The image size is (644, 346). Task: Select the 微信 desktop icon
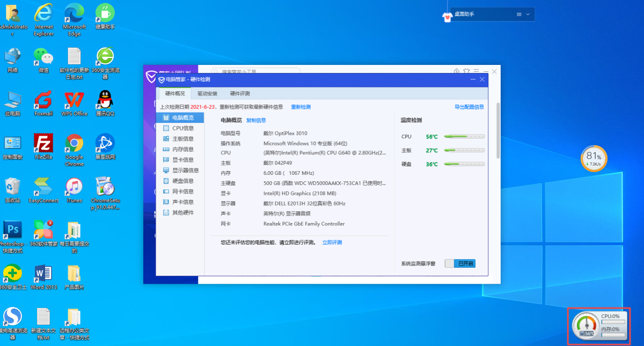(43, 61)
